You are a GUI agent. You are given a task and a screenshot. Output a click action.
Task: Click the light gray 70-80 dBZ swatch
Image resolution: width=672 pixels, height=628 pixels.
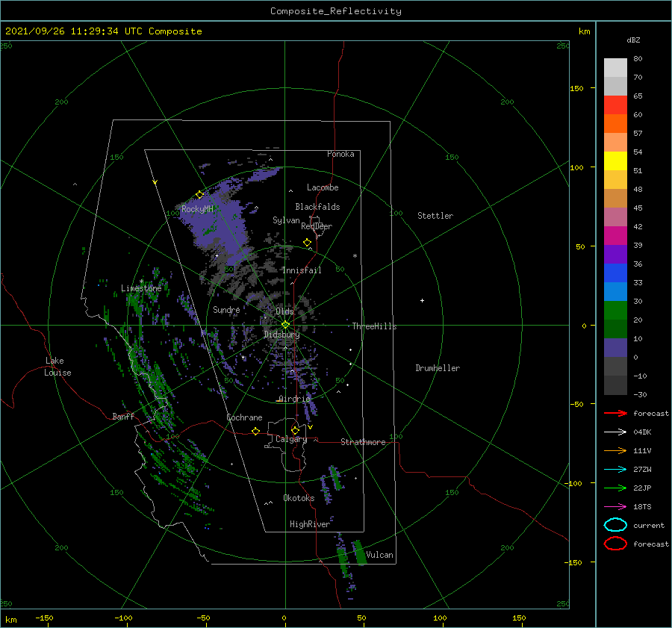(615, 68)
